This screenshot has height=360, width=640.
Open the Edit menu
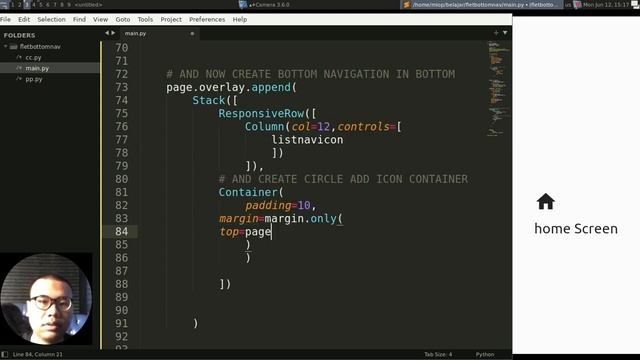pos(24,19)
